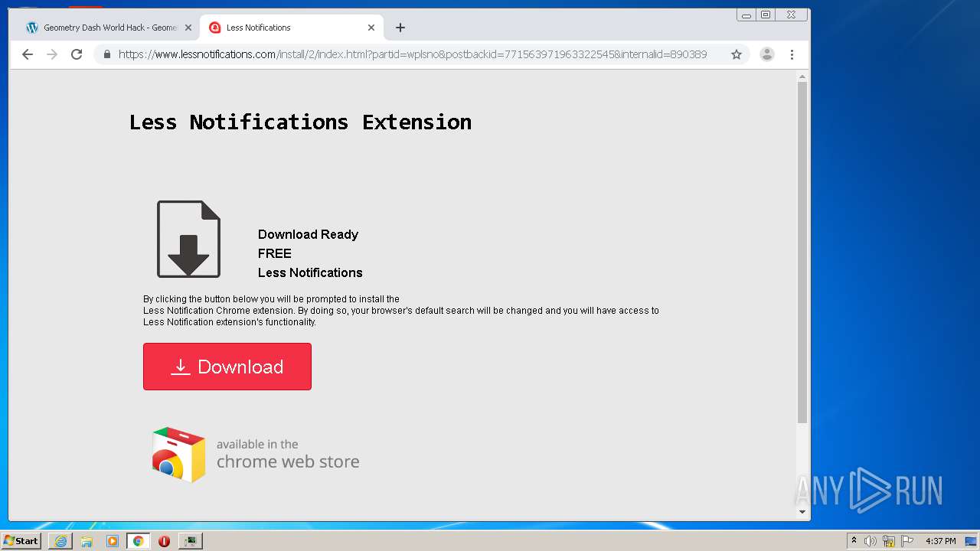Screen dimensions: 980x551
Task: Click network status tray icon
Action: tap(889, 541)
